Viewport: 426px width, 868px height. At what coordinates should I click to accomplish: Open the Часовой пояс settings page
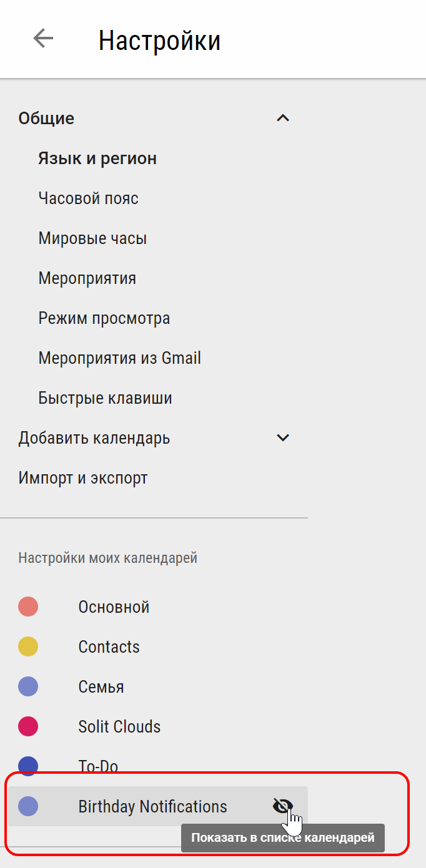pyautogui.click(x=88, y=198)
